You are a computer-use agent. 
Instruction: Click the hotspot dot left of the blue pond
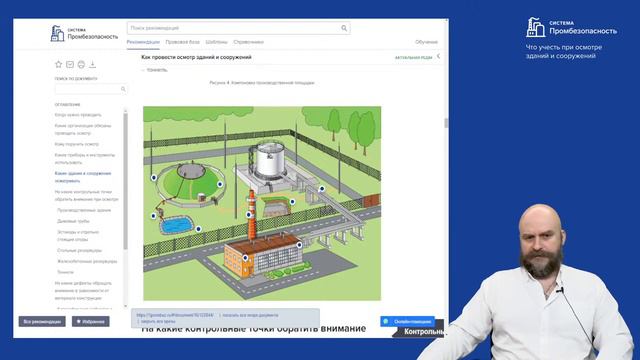coord(154,216)
